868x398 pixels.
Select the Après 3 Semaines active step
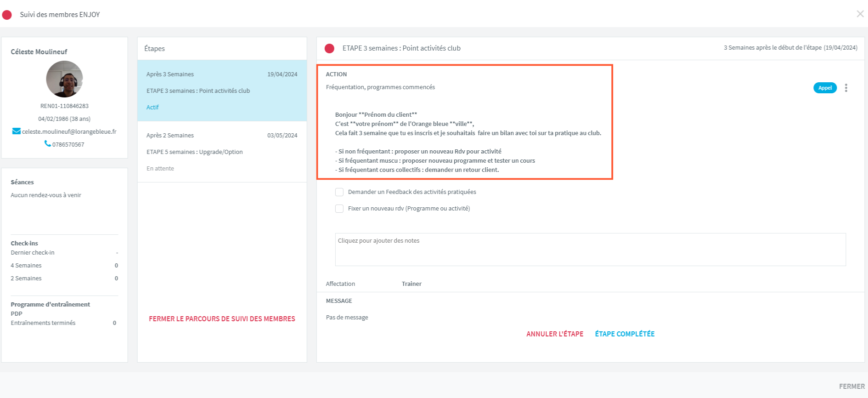[x=222, y=91]
